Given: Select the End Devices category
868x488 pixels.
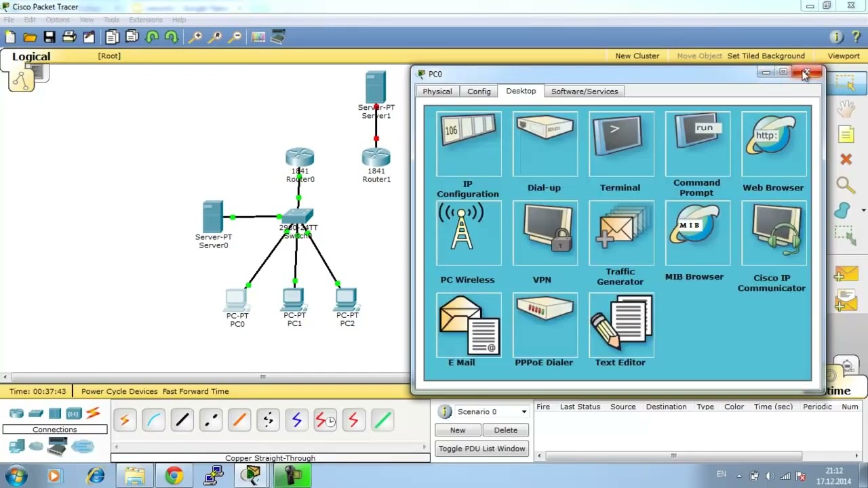Looking at the screenshot, I should (16, 446).
